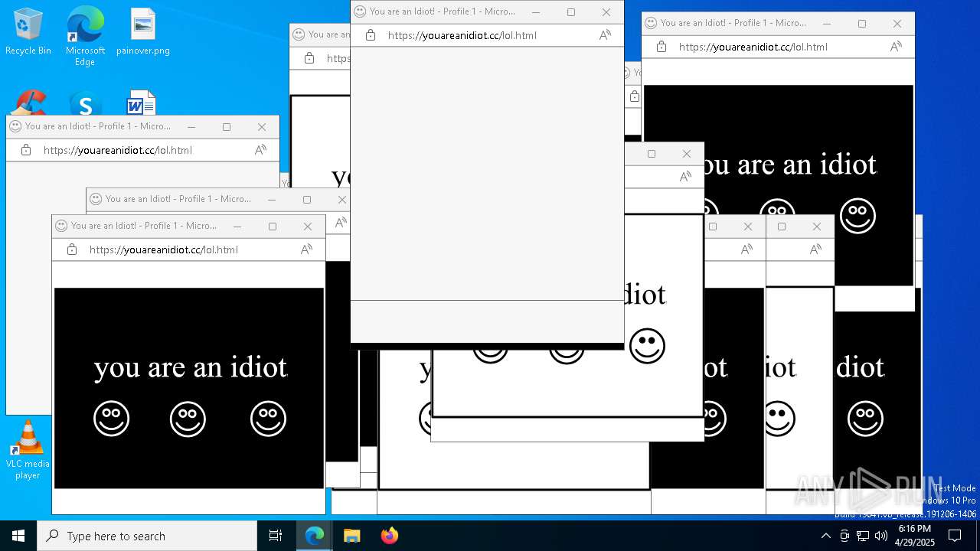The image size is (980, 551).
Task: Maximize the blank-page front popup window
Action: pyautogui.click(x=571, y=12)
